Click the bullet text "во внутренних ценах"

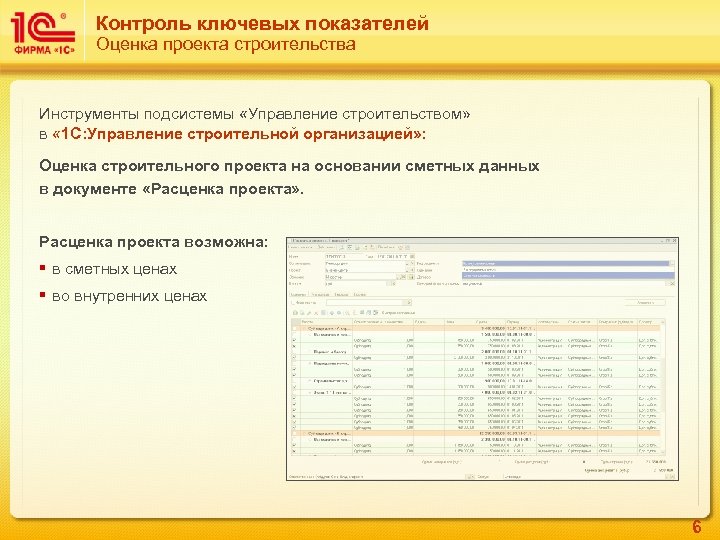(x=129, y=296)
